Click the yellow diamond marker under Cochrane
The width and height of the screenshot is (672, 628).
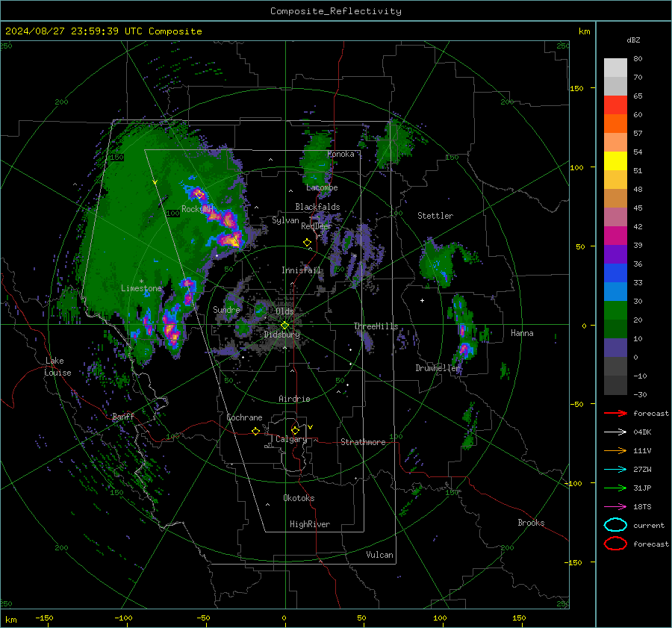pyautogui.click(x=256, y=432)
